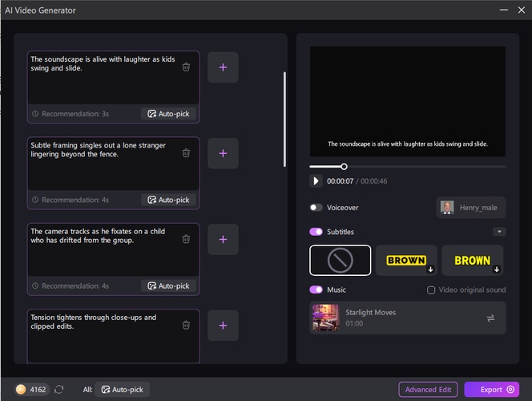532x401 pixels.
Task: Select the yellow-box BROWN subtitle style
Action: [406, 261]
